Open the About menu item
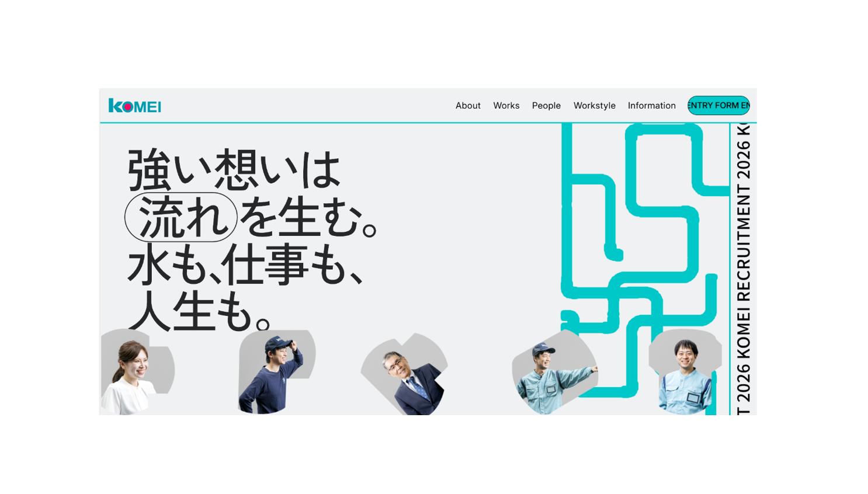Image resolution: width=868 pixels, height=494 pixels. 467,106
